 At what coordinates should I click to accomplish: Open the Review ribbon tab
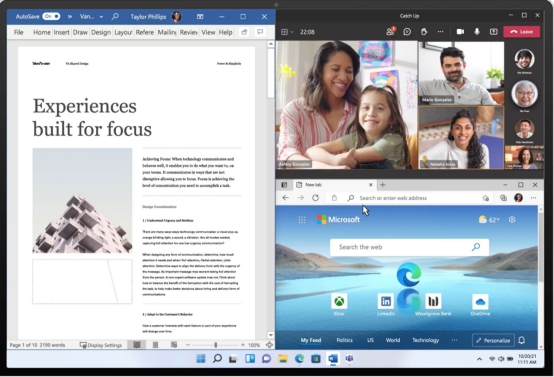[189, 32]
